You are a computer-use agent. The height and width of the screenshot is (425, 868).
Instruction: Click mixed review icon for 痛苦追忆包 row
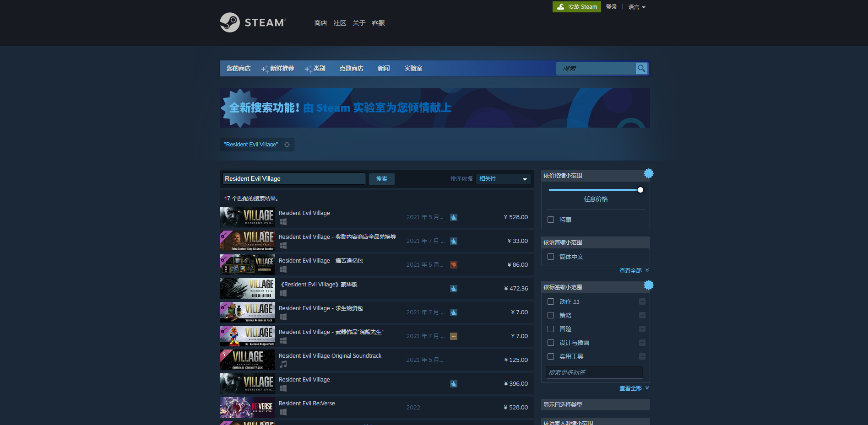(454, 265)
